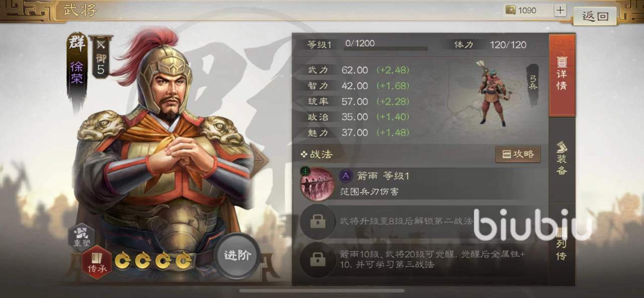Tap the lock icon for second skill
Viewport: 644px width, 298px height.
click(317, 221)
